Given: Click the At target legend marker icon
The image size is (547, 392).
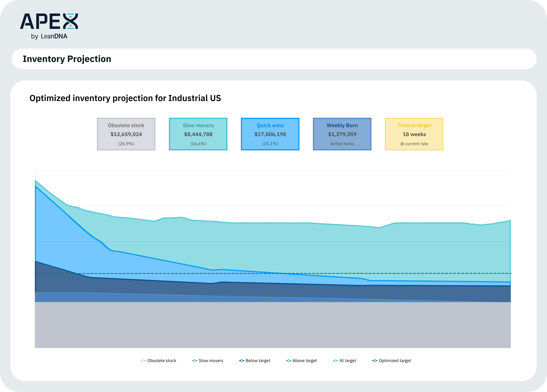Looking at the screenshot, I should coord(336,361).
